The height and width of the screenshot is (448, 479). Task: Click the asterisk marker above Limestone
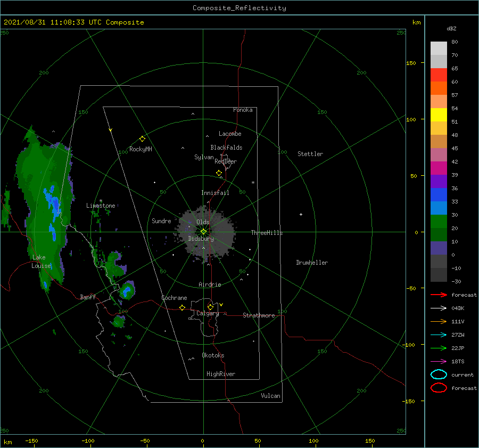(x=101, y=201)
